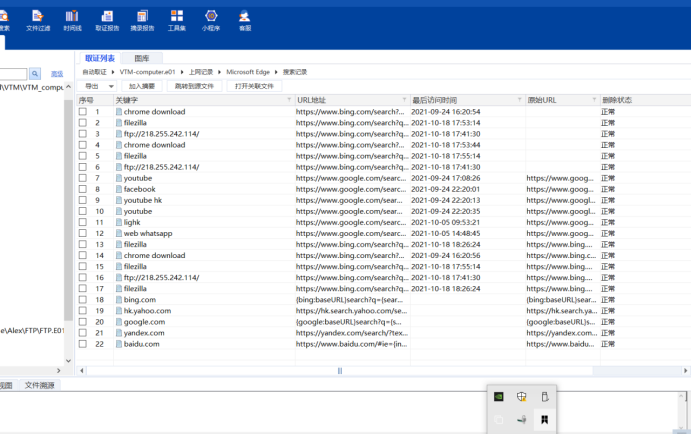Select the checkbox for row 7 youtube
The height and width of the screenshot is (435, 691).
82,178
